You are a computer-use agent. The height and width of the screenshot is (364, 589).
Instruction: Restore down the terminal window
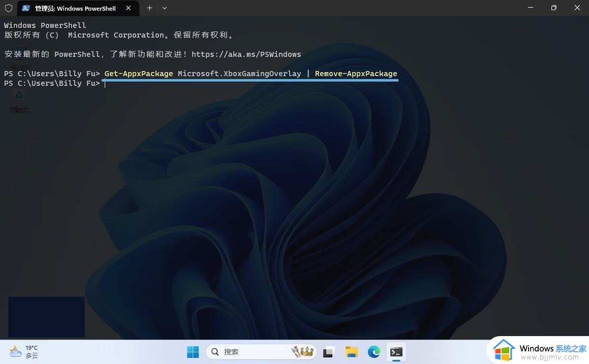pyautogui.click(x=554, y=8)
